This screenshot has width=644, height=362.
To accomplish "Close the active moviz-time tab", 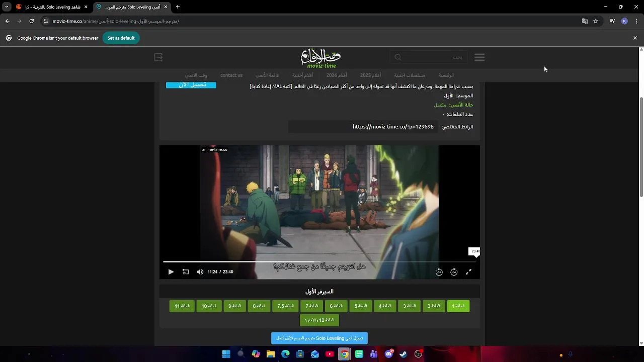I will click(166, 7).
